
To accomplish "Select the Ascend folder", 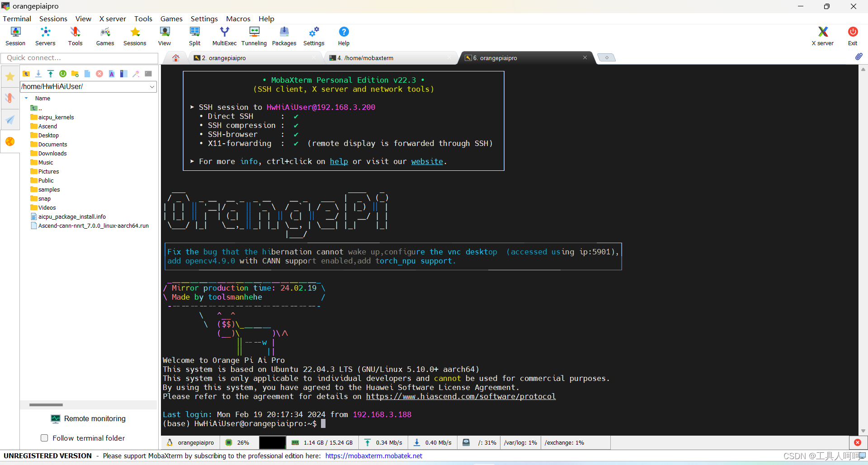I will [x=44, y=126].
